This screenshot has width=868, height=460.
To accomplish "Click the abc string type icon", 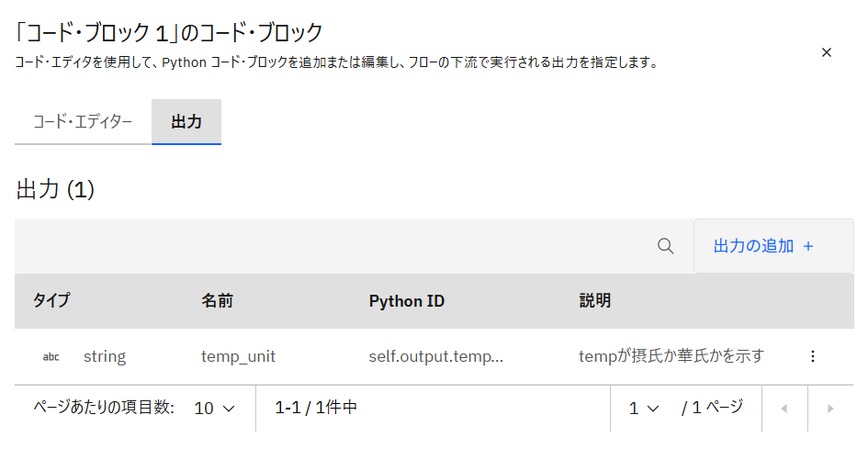I will [x=51, y=357].
